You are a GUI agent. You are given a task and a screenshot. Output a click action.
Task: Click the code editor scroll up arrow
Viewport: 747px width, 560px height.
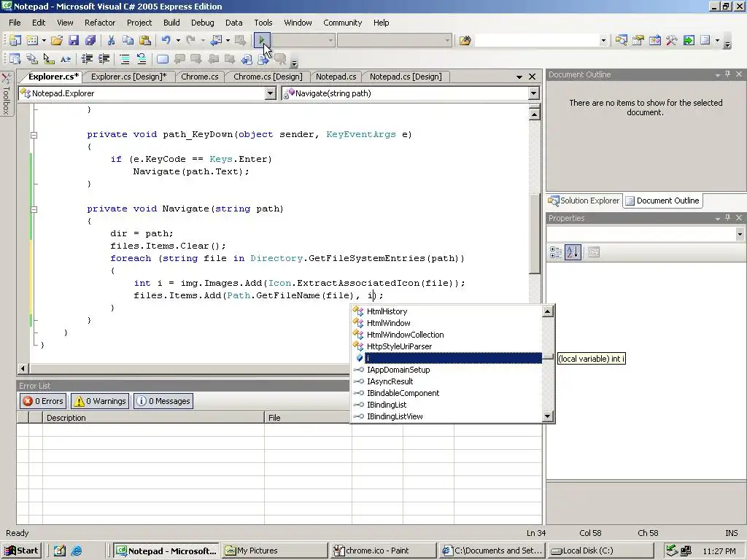(535, 114)
